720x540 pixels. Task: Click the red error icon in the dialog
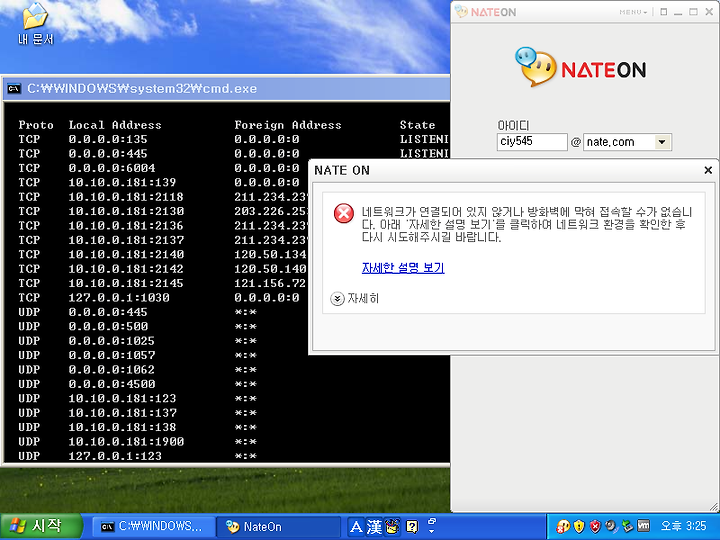[x=343, y=214]
